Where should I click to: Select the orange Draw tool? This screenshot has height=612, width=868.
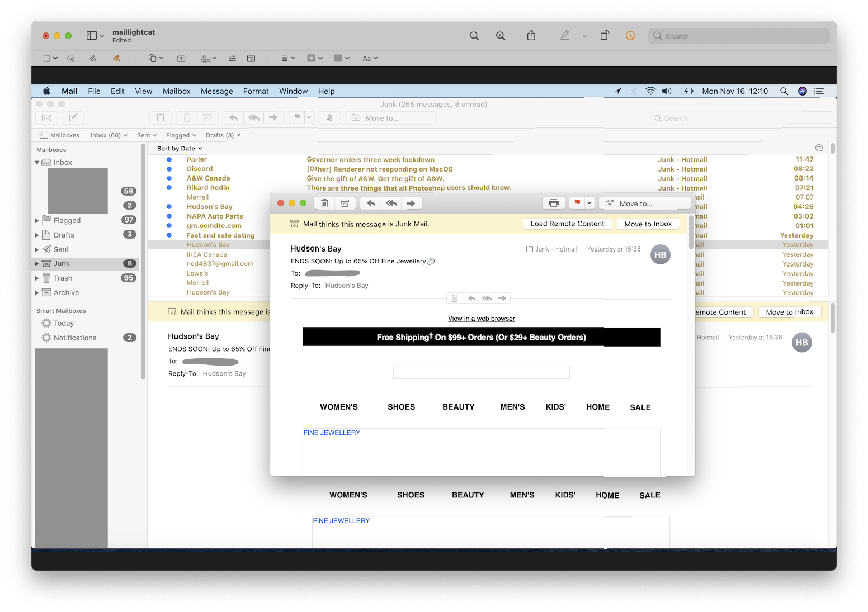point(116,58)
